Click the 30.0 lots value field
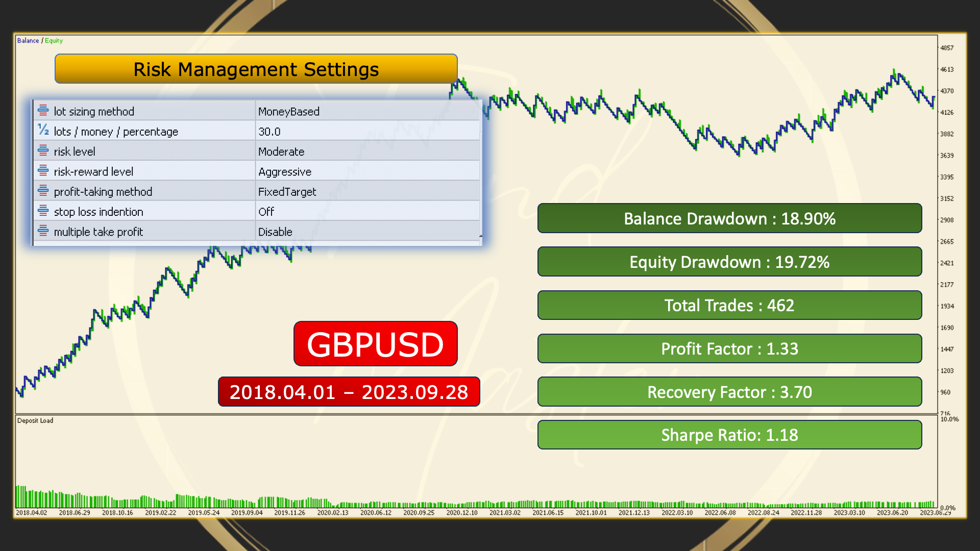Viewport: 980px width, 551px height. click(x=269, y=131)
